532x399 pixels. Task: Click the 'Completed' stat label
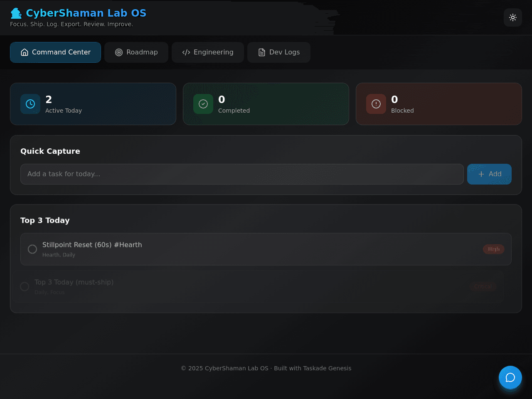pyautogui.click(x=234, y=111)
